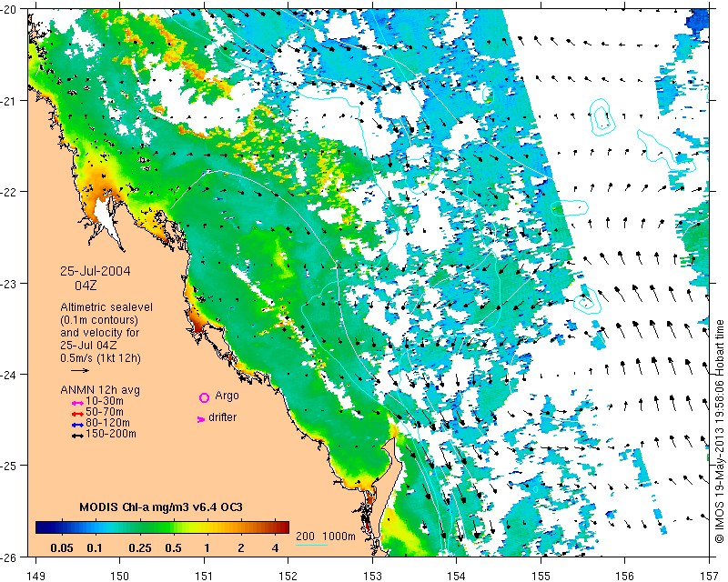The width and height of the screenshot is (728, 582).
Task: Click the cyan 200m isobath legend line
Action: (x=311, y=545)
